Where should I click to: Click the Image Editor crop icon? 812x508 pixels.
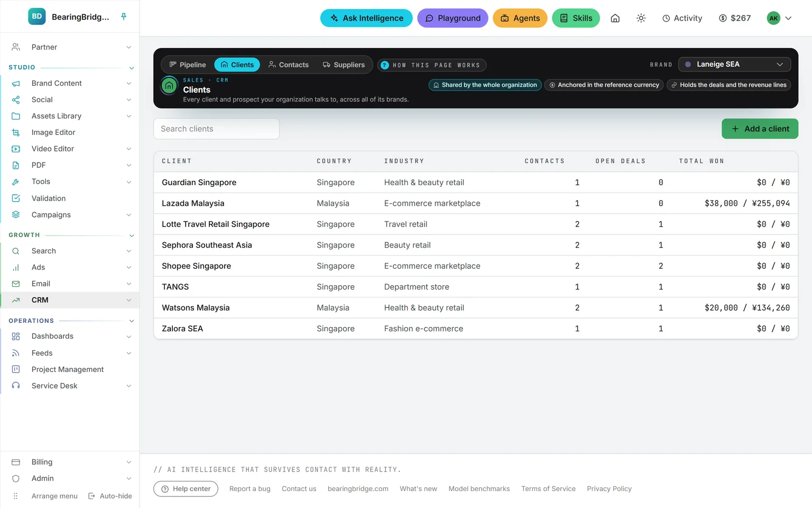tap(16, 132)
